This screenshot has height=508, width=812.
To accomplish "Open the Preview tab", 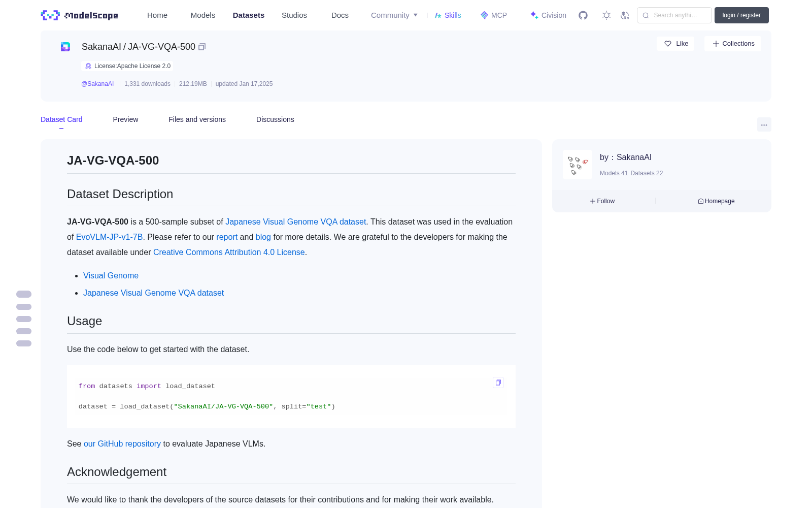I will [125, 119].
